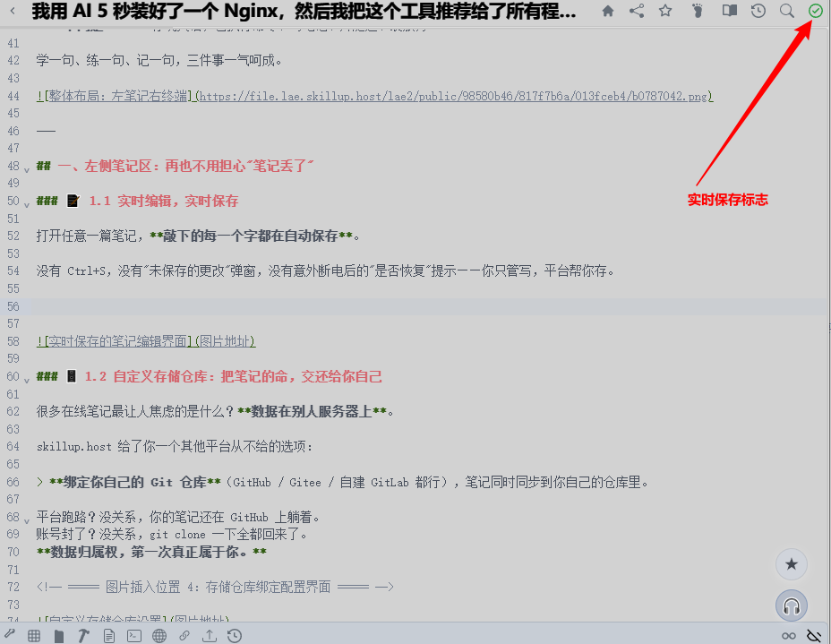Viewport: 831px width, 644px height.
Task: Click the comment 图片插入位置 4
Action: click(215, 587)
